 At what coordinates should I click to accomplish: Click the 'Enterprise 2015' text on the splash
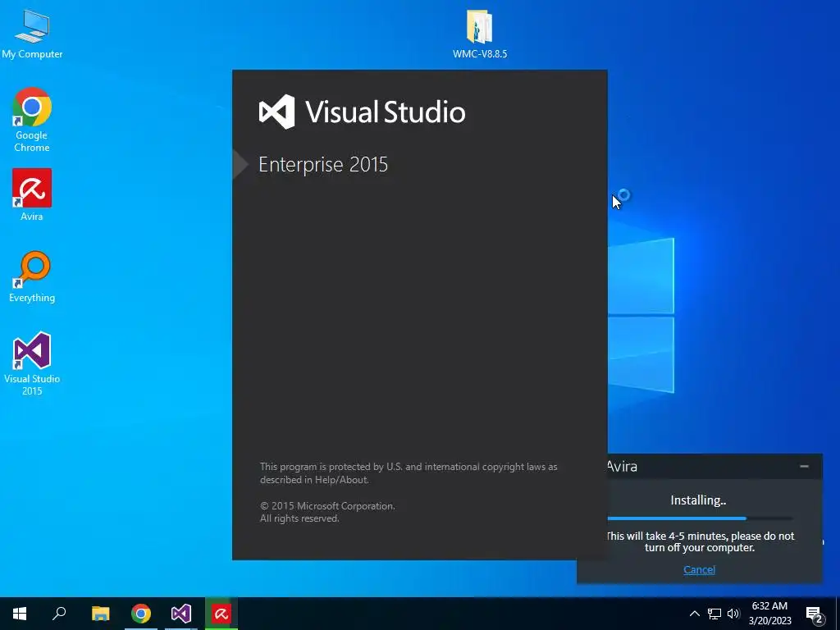(x=323, y=164)
